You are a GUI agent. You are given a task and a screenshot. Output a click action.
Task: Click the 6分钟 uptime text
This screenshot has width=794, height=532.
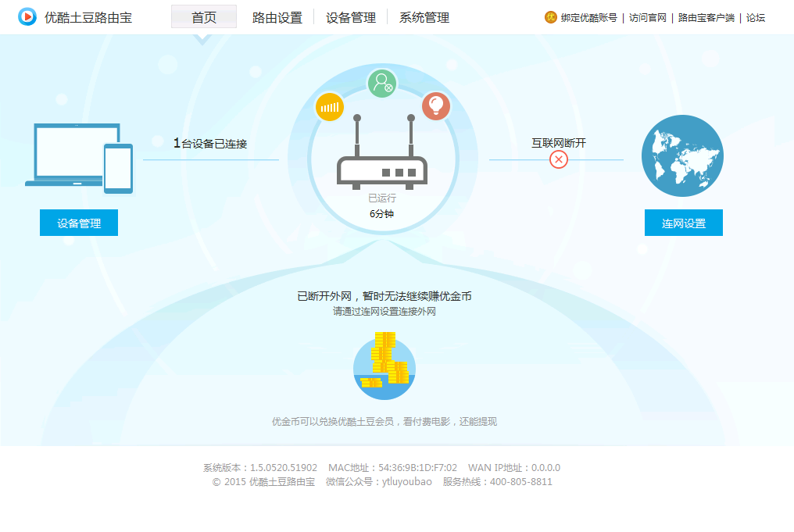click(382, 213)
